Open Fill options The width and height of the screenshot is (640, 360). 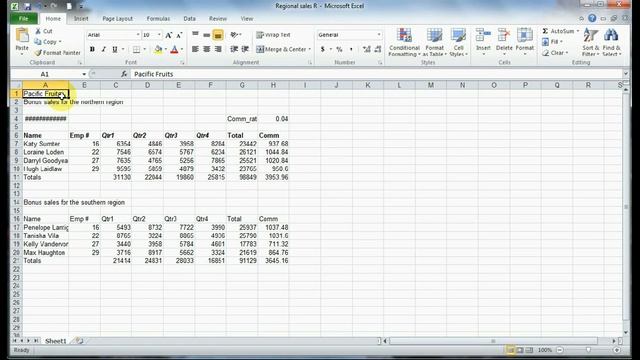coord(552,42)
